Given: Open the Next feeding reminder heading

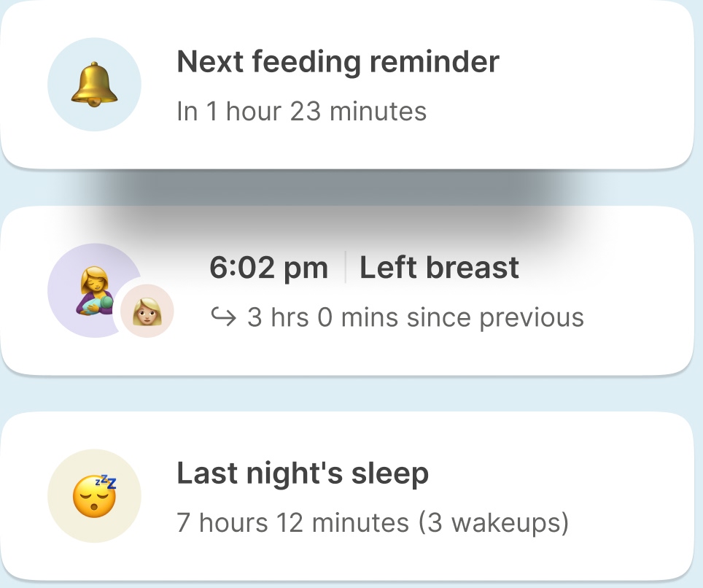Looking at the screenshot, I should 338,62.
